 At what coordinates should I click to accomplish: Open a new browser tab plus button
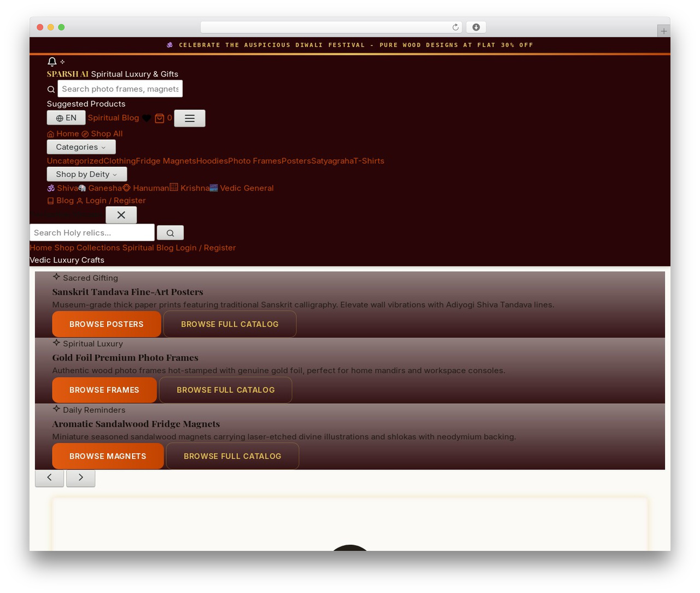(x=663, y=31)
